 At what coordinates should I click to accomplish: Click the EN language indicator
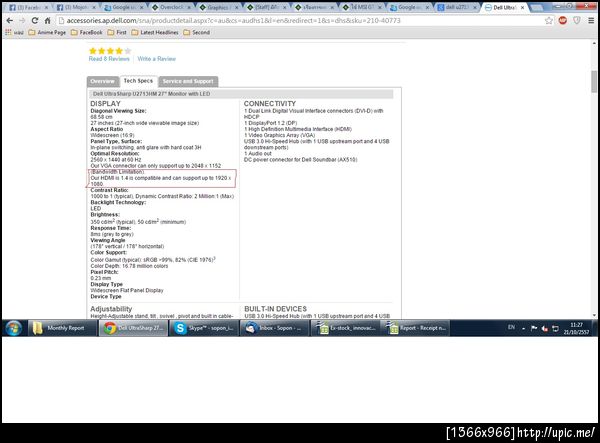511,327
